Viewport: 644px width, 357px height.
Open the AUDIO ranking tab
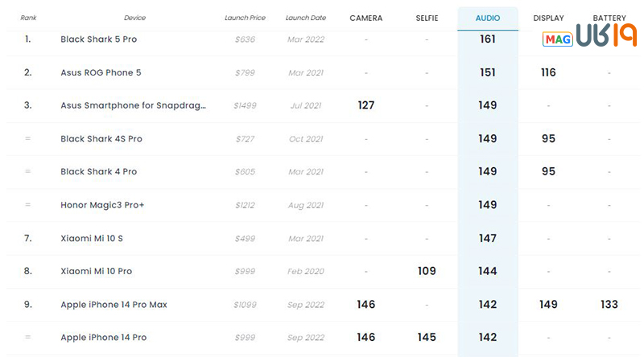pyautogui.click(x=488, y=18)
